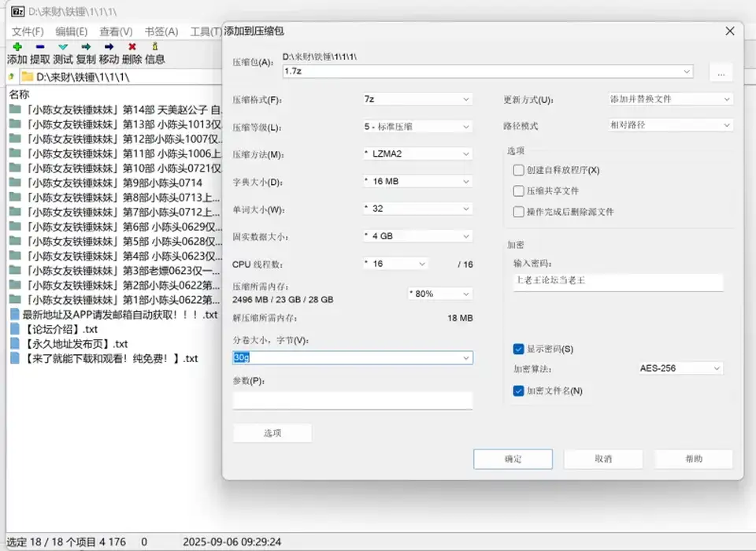Click the Copy (复制) green arrow icon

point(86,46)
